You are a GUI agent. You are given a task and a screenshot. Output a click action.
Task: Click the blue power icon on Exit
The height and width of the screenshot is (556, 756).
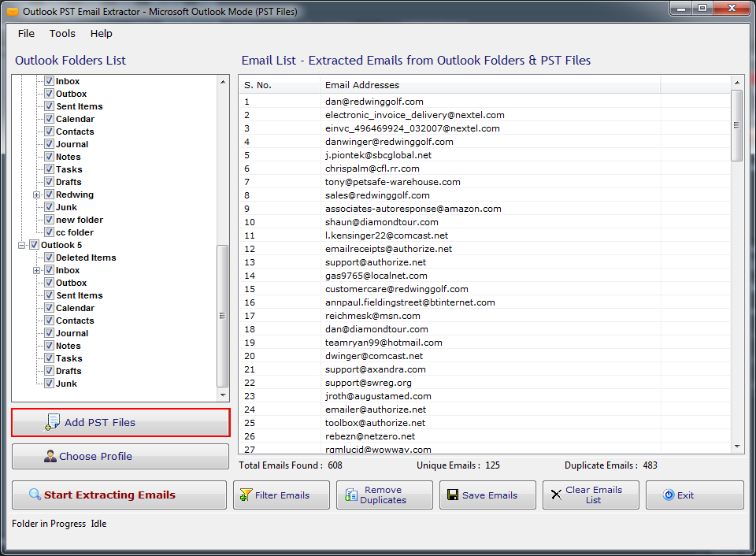click(669, 495)
